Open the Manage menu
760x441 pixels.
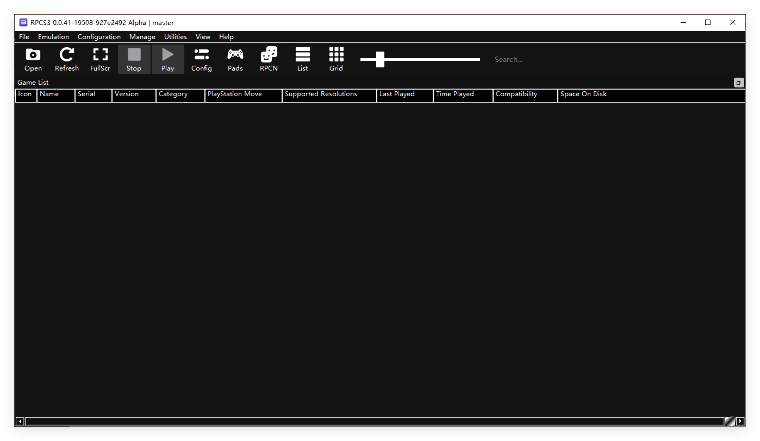[x=142, y=37]
